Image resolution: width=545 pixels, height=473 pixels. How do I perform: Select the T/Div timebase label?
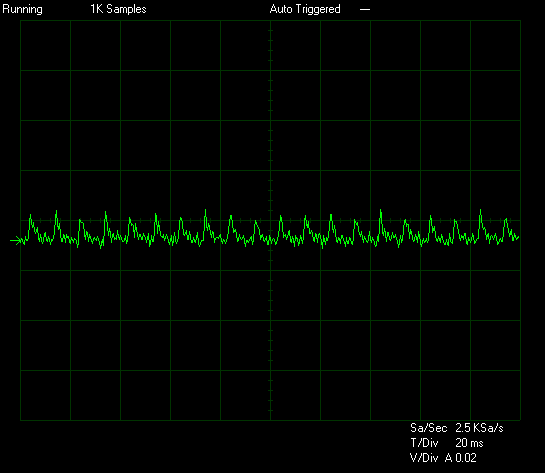point(424,443)
